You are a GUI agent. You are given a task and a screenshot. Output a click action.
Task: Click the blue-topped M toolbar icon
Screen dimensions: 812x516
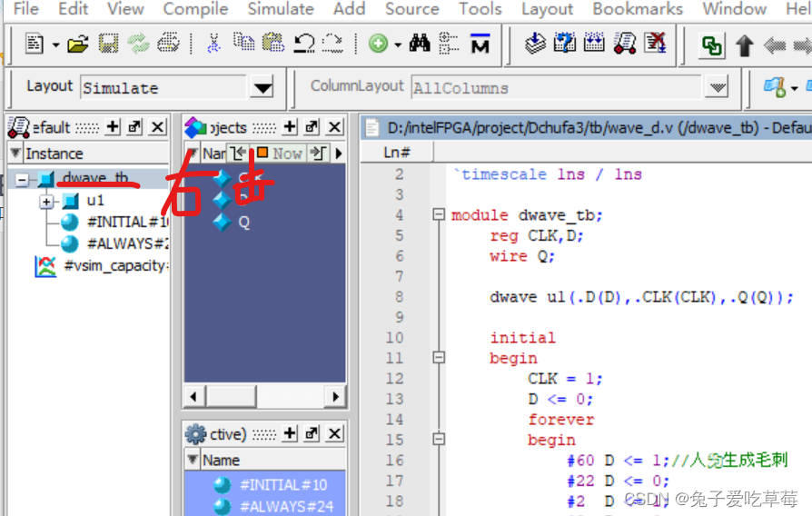[480, 44]
